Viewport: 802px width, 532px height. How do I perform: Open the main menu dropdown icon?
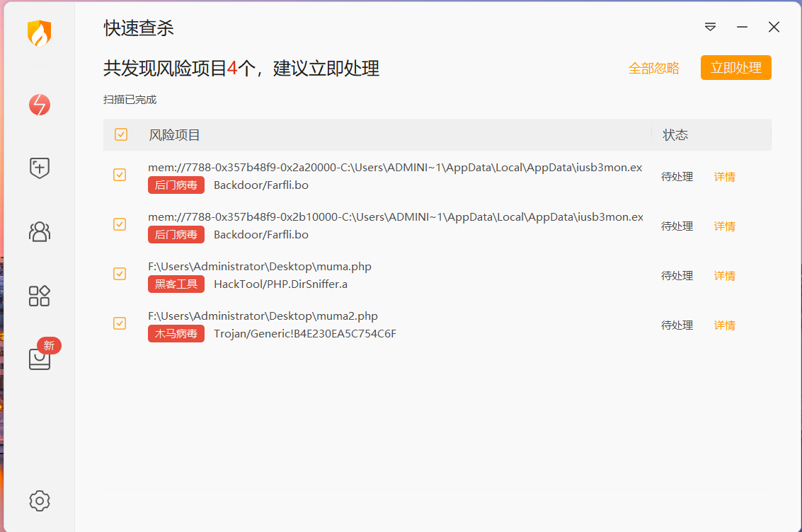click(x=710, y=27)
